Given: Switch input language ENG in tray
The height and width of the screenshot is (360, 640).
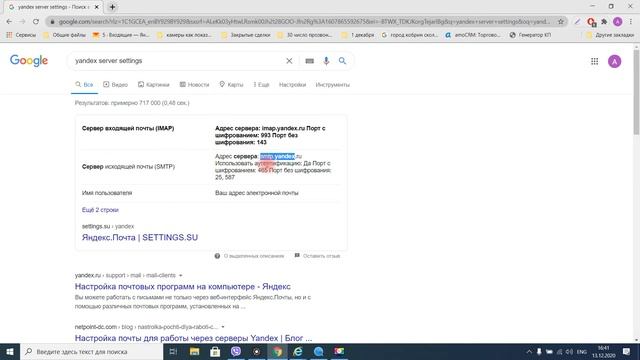Looking at the screenshot, I should tap(582, 351).
